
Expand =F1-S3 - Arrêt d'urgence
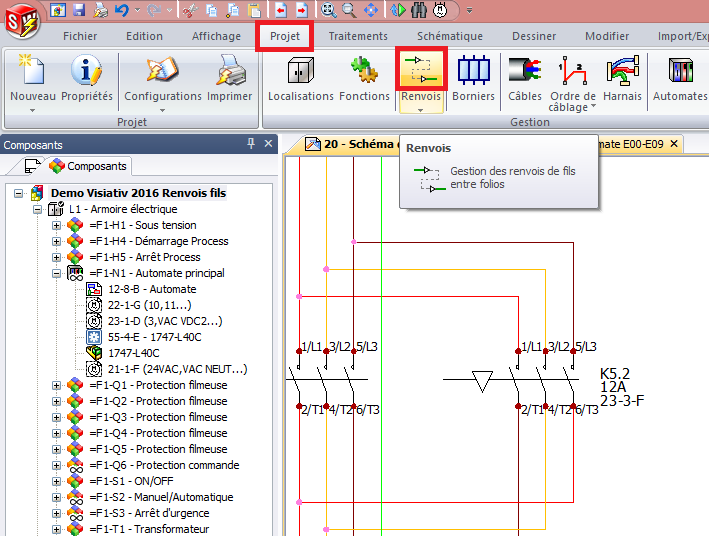(56, 513)
